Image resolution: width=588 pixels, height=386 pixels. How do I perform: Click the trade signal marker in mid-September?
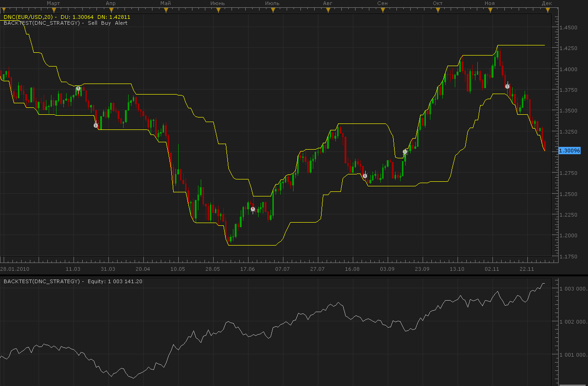(x=405, y=151)
